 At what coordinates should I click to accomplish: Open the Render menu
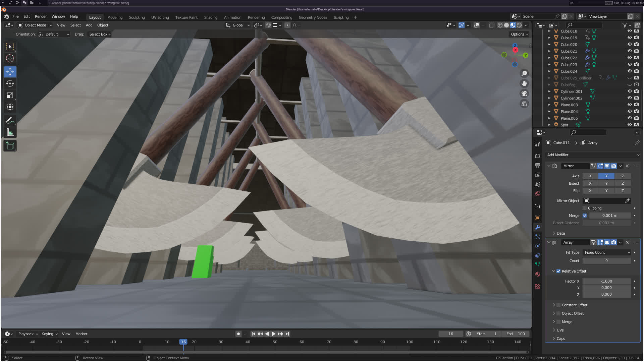(41, 16)
